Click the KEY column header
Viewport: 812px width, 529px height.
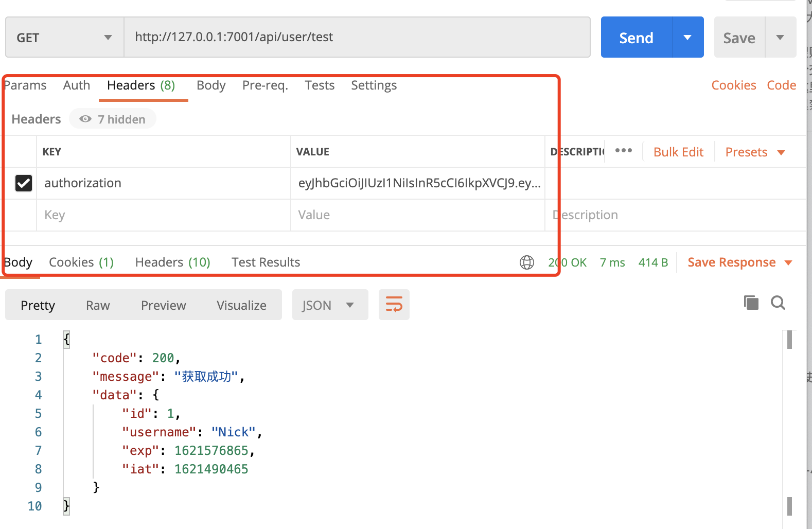pos(51,152)
